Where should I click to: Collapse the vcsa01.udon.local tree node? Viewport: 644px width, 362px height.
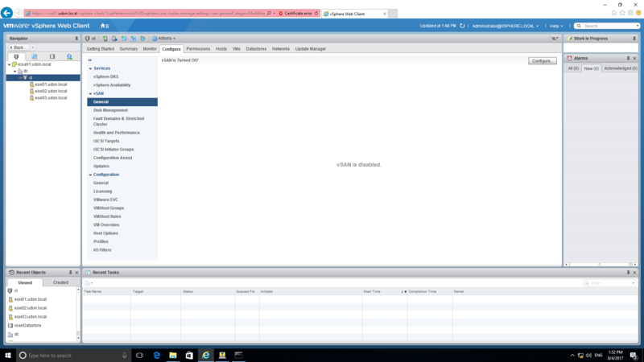(10, 64)
